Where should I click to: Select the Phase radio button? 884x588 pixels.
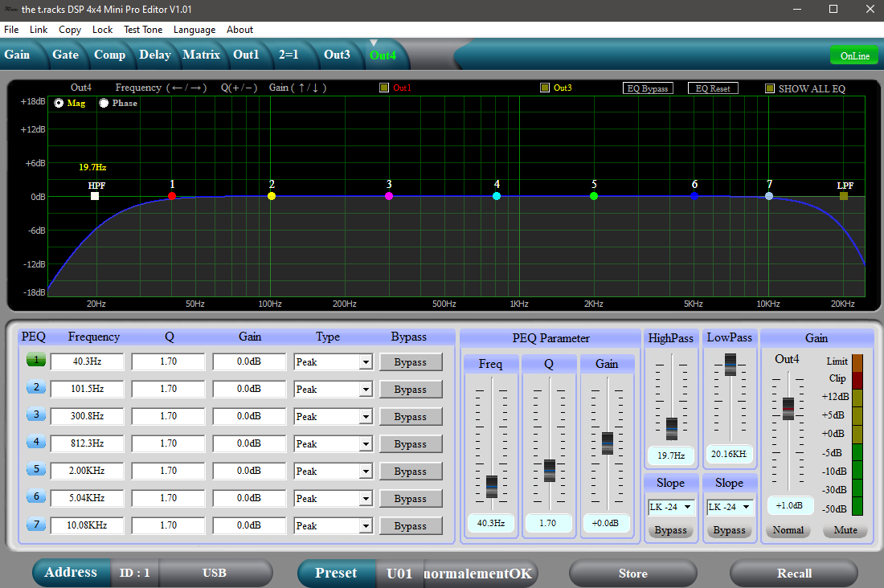[x=104, y=103]
